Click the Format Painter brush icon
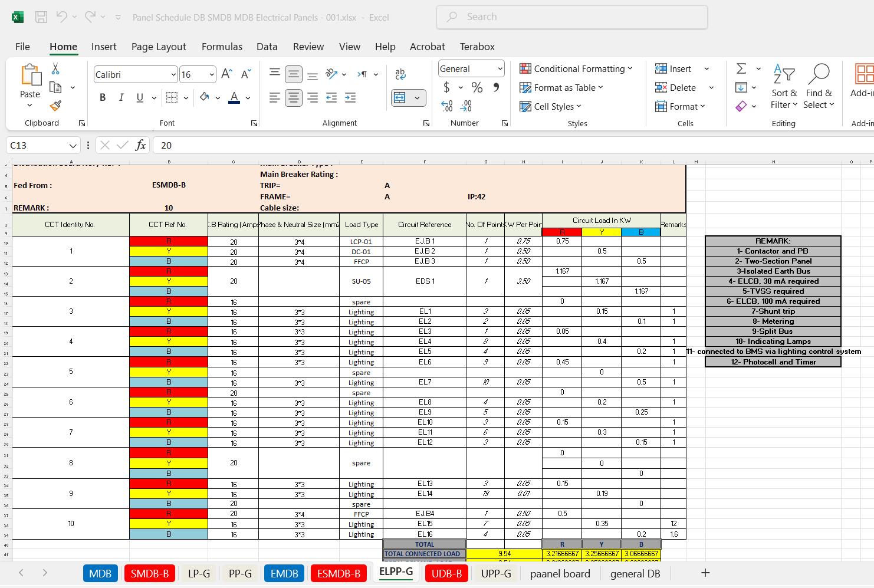This screenshot has width=874, height=588. (x=55, y=106)
